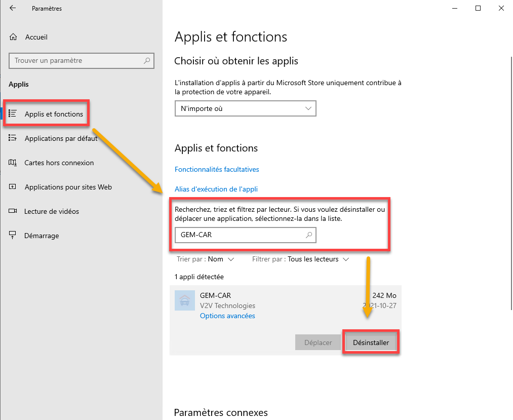This screenshot has height=420, width=513.
Task: Open the N'importe où dropdown
Action: pos(246,109)
